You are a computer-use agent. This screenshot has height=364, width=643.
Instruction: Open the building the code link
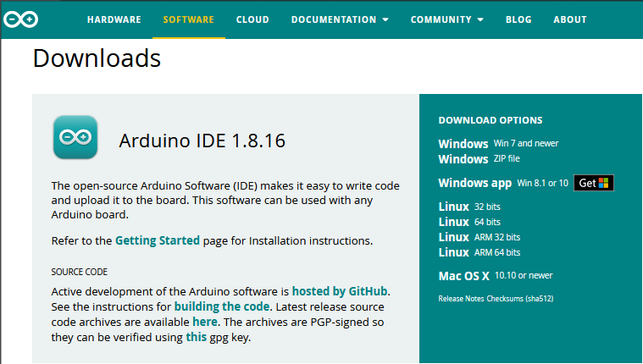(x=222, y=306)
